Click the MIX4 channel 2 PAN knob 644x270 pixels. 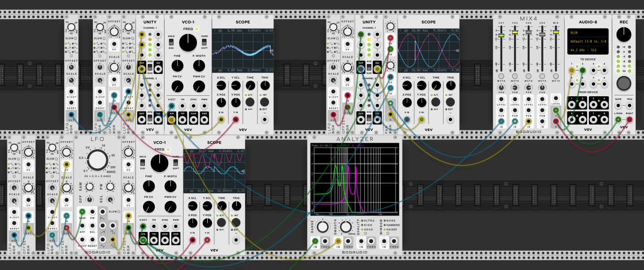pyautogui.click(x=515, y=87)
